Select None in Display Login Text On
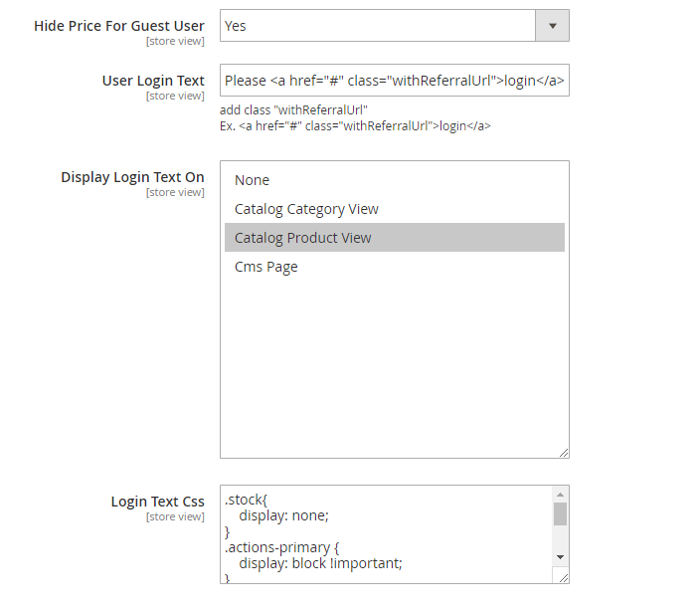700x610 pixels. coord(253,180)
